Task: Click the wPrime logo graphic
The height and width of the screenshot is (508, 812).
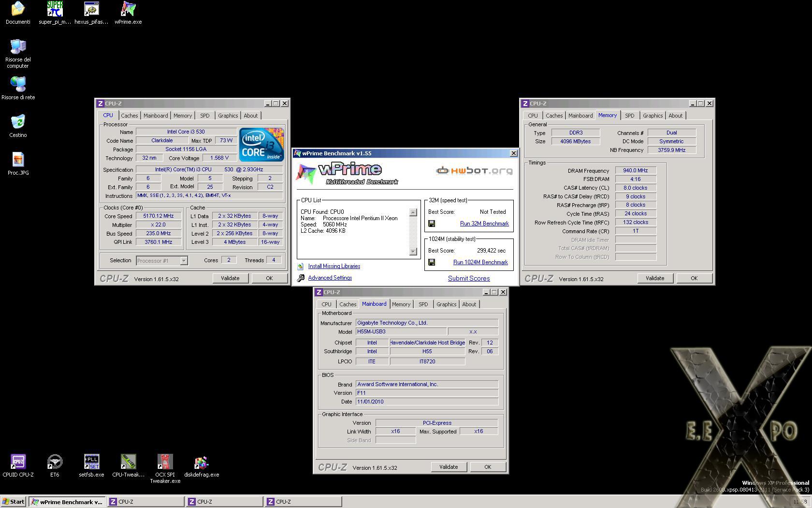Action: (x=347, y=174)
